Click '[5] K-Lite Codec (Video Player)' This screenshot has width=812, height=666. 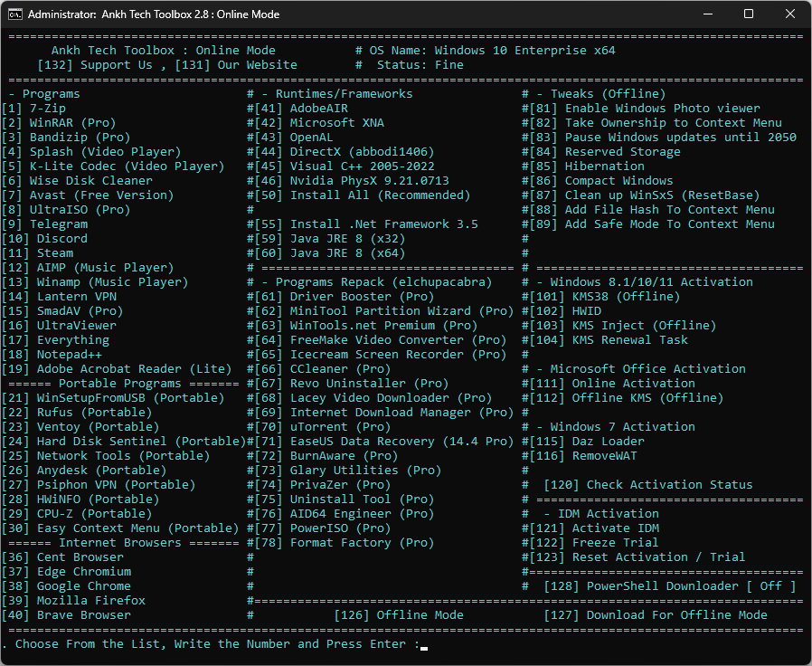pos(113,166)
